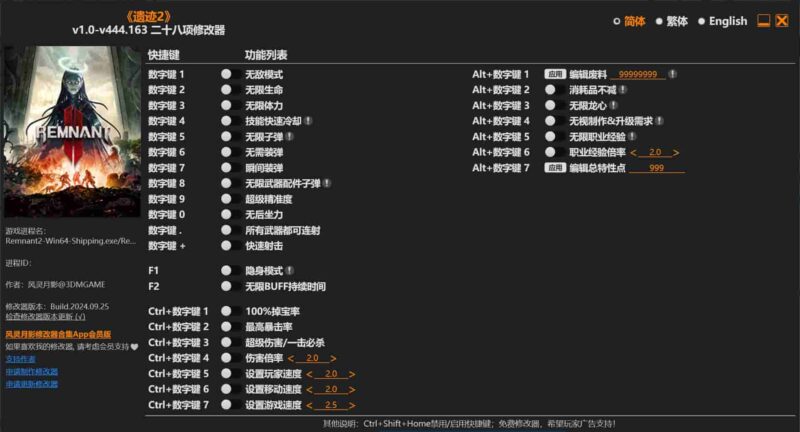
Task: Open info icon beside 技能快速冷却
Action: (308, 121)
